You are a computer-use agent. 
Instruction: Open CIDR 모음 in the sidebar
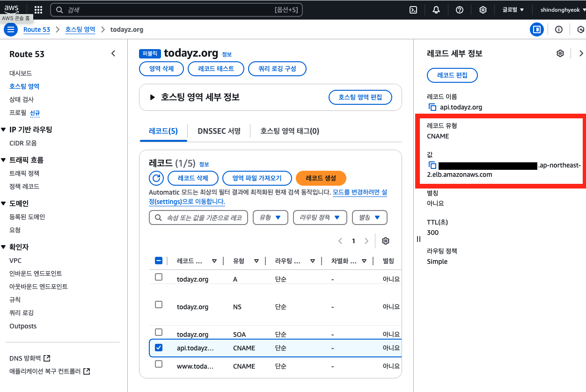[23, 143]
